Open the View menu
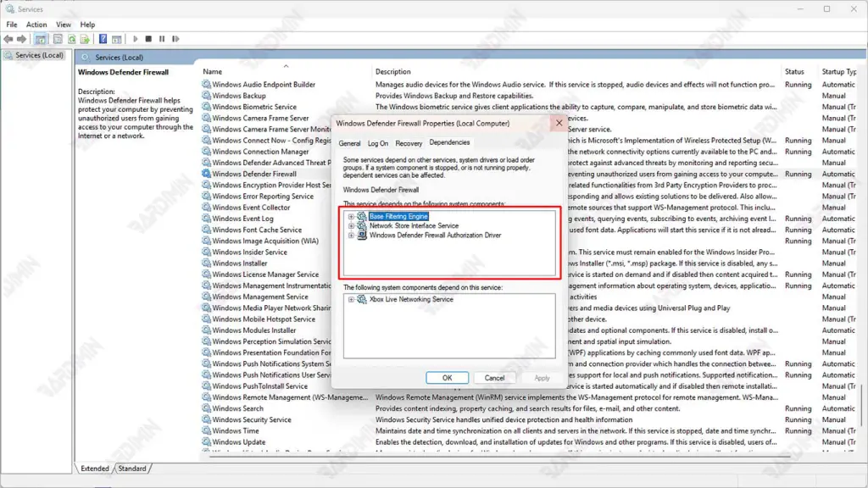This screenshot has width=868, height=488. pyautogui.click(x=63, y=25)
